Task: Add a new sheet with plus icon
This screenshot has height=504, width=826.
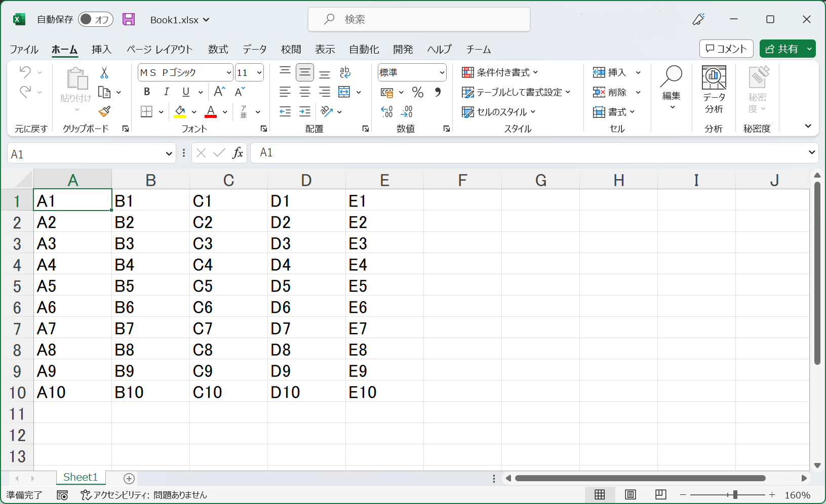Action: (129, 478)
